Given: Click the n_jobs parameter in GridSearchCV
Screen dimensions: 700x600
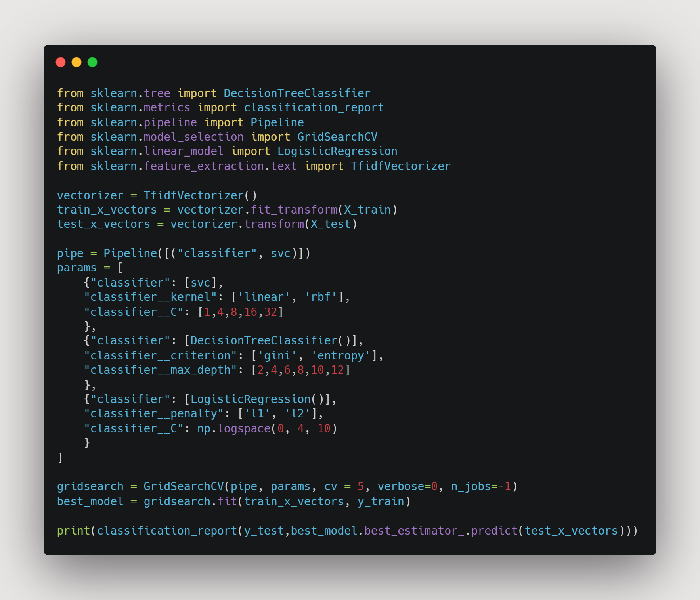Looking at the screenshot, I should (471, 487).
